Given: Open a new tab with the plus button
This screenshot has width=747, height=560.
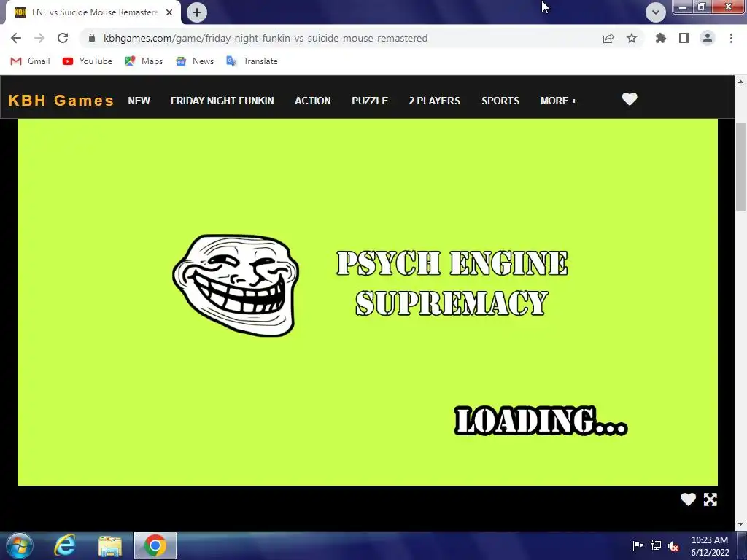Looking at the screenshot, I should pos(197,12).
